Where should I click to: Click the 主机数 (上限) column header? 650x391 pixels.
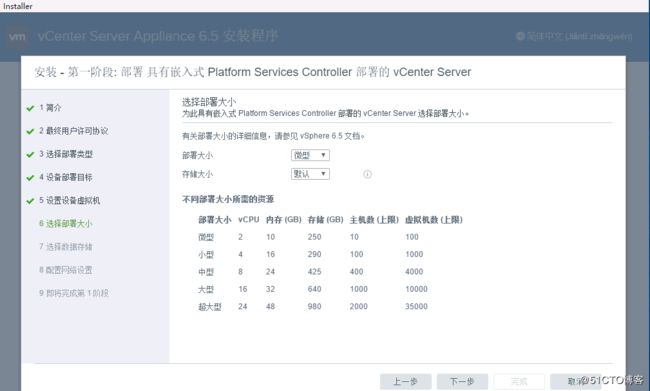point(374,220)
